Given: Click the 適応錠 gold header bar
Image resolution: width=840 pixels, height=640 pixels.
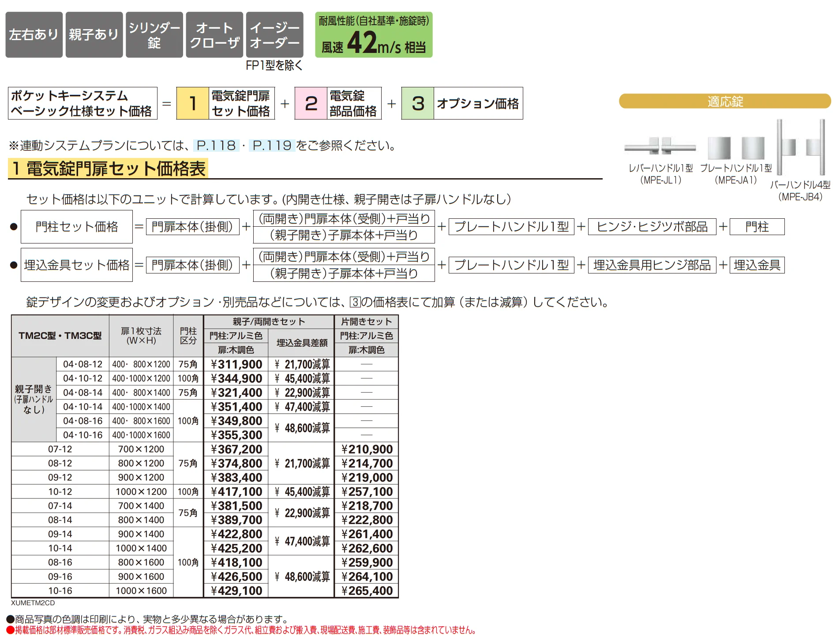Looking at the screenshot, I should (x=725, y=101).
